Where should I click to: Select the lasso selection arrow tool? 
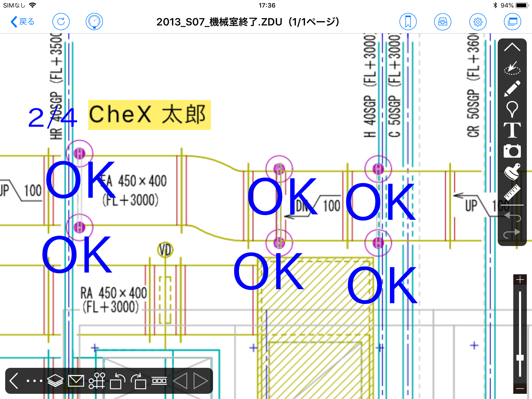click(512, 69)
